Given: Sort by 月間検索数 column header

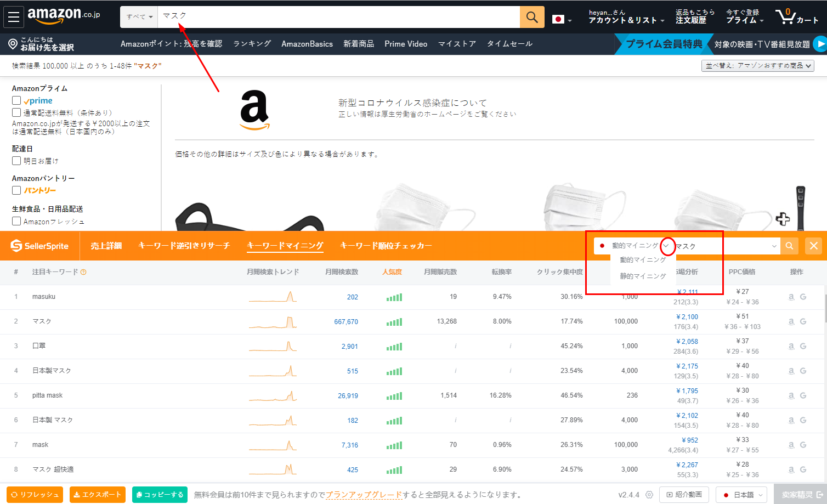Looking at the screenshot, I should tap(341, 272).
